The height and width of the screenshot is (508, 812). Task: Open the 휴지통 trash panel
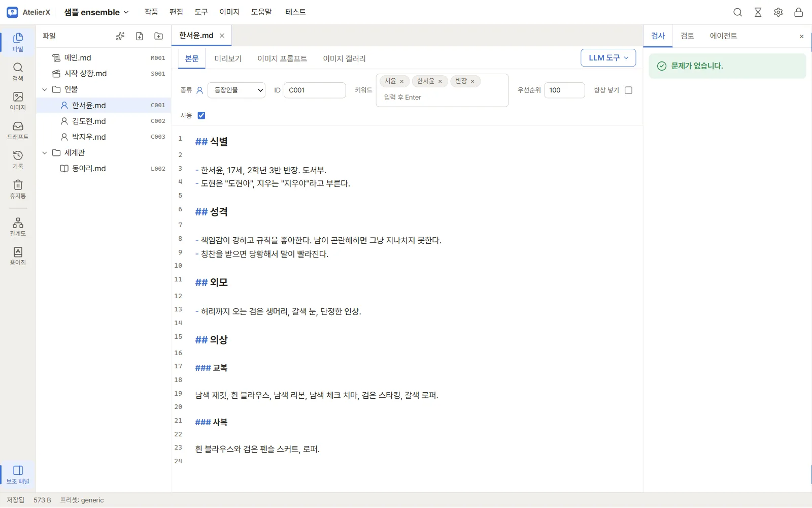(18, 189)
